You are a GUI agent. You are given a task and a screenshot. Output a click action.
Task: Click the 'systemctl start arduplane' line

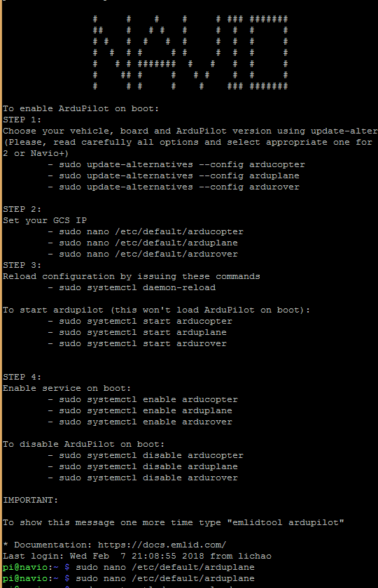[137, 333]
